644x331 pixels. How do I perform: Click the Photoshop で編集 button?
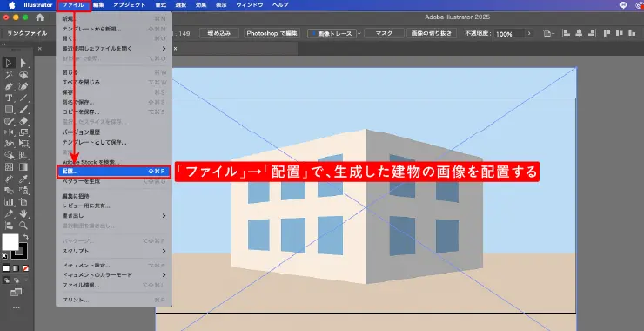coord(272,33)
